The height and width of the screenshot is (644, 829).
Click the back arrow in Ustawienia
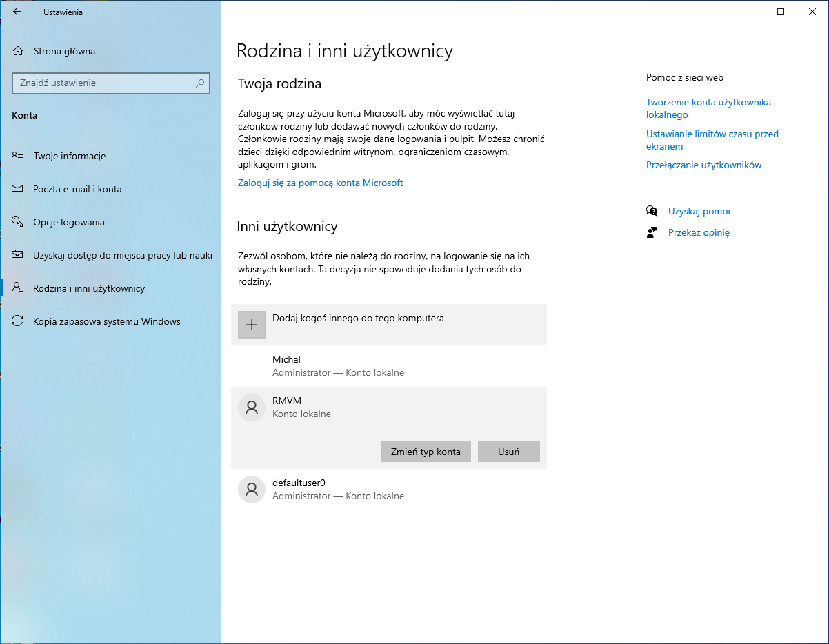coord(17,12)
